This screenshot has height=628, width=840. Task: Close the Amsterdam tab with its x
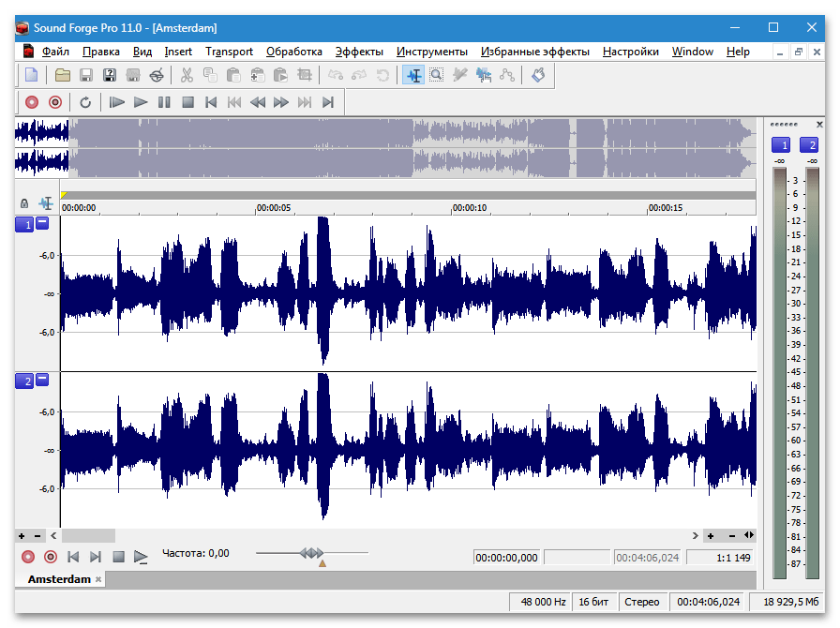tap(98, 579)
